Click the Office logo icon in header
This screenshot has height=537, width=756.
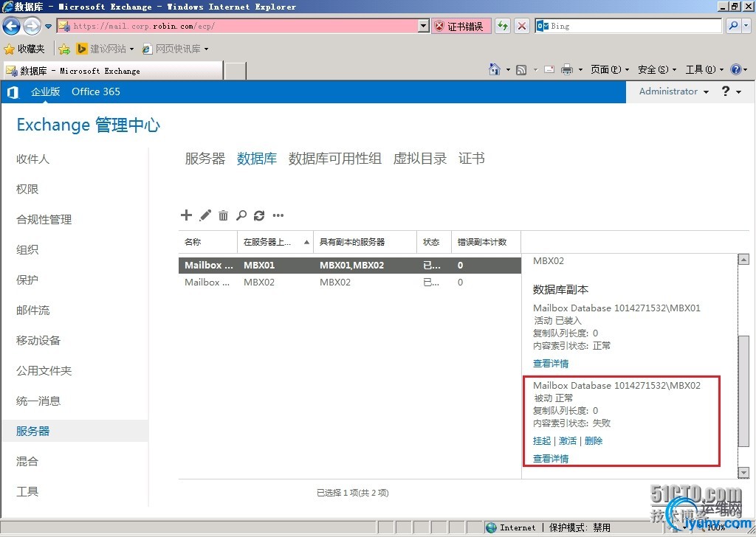click(13, 92)
